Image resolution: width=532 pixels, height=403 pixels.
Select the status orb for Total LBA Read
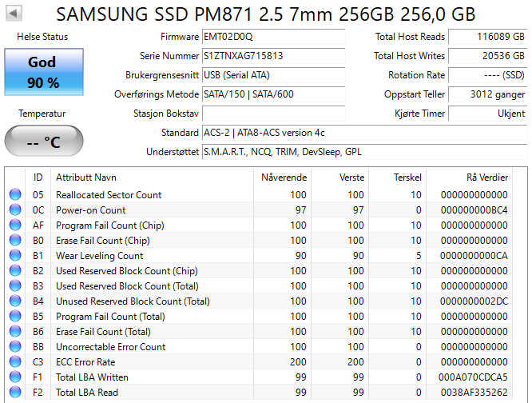pos(15,393)
